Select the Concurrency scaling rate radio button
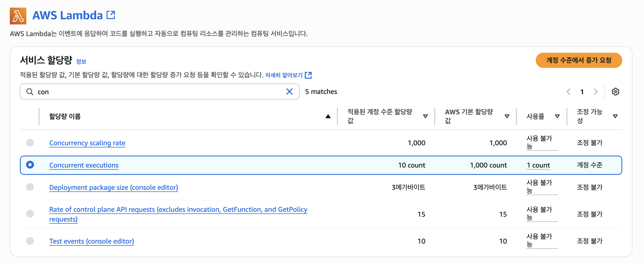This screenshot has height=265, width=644. pyautogui.click(x=30, y=143)
